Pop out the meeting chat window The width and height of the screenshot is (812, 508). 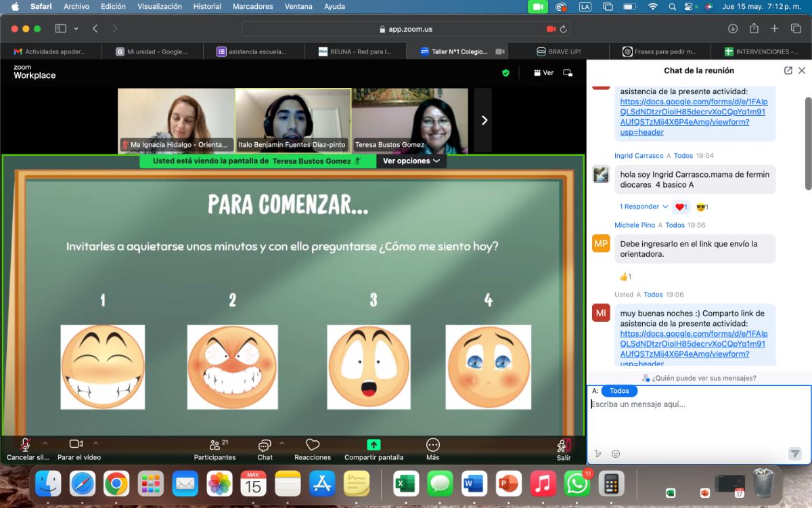point(788,70)
